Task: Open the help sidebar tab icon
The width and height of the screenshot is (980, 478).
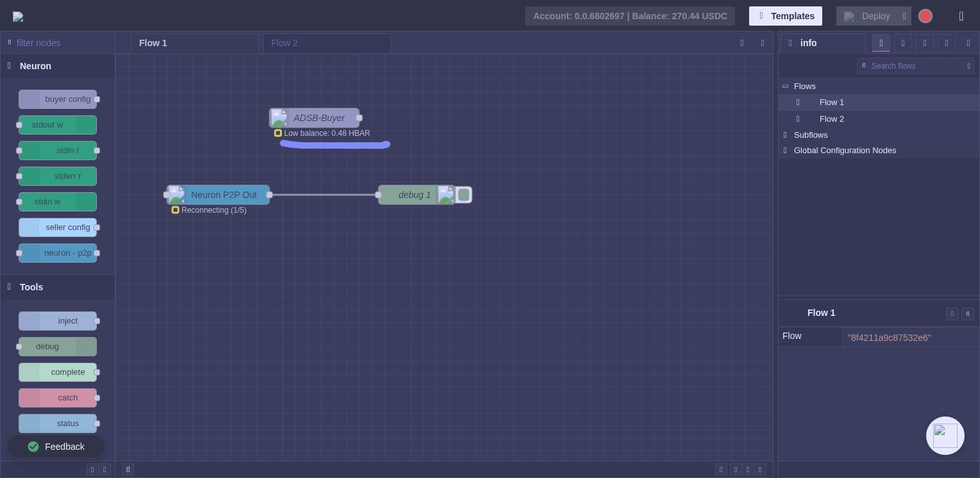Action: pyautogui.click(x=903, y=43)
